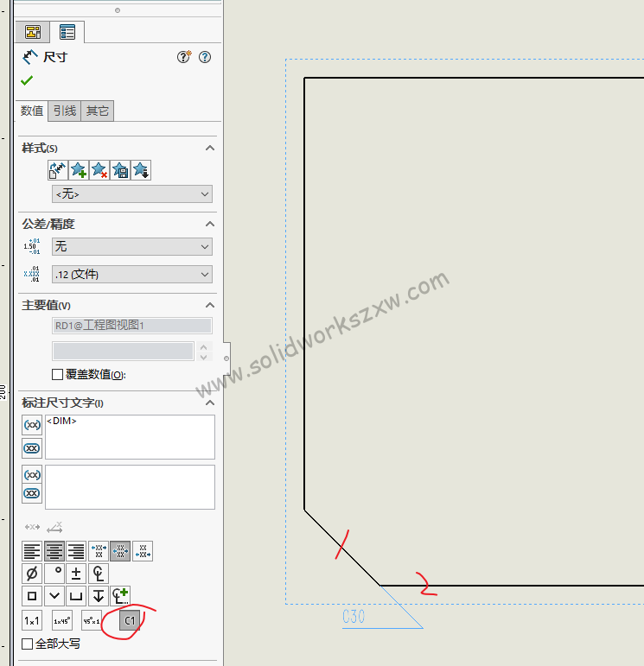This screenshot has width=644, height=666.
Task: Open more symbols library
Action: 120,596
